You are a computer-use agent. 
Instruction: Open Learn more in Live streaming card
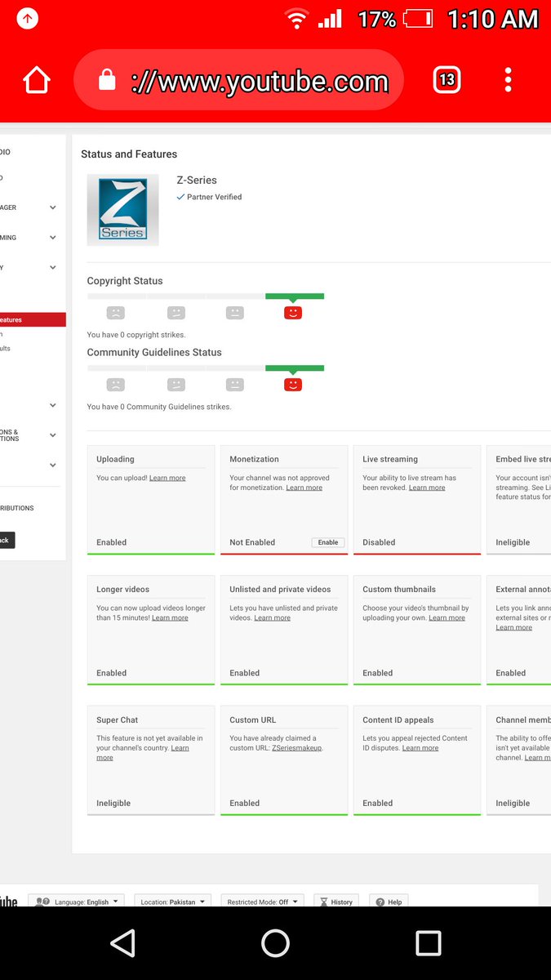tap(427, 488)
